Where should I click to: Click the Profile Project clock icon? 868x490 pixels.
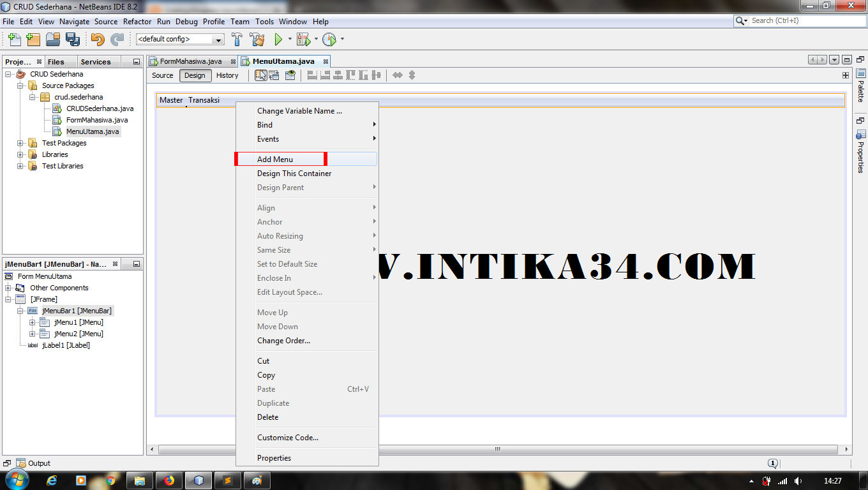329,40
